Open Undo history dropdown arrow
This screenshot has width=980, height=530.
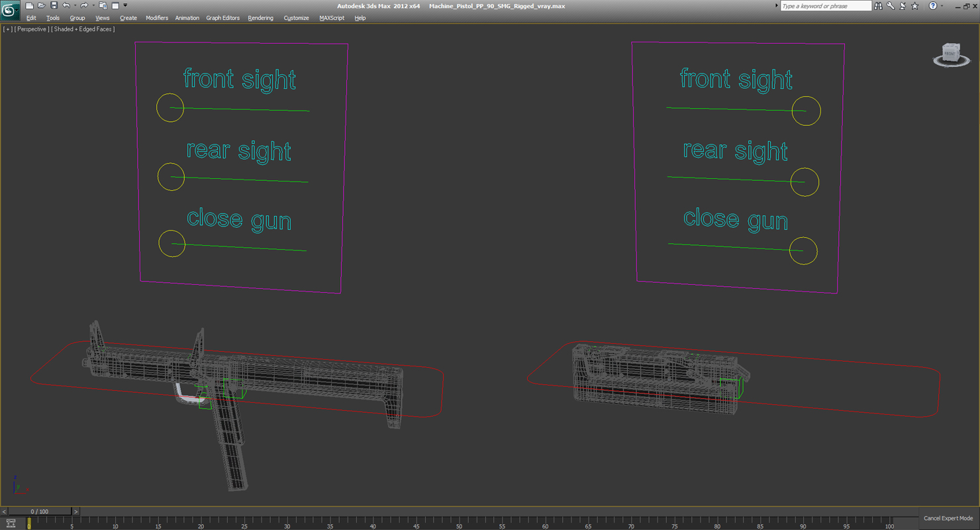tap(75, 5)
